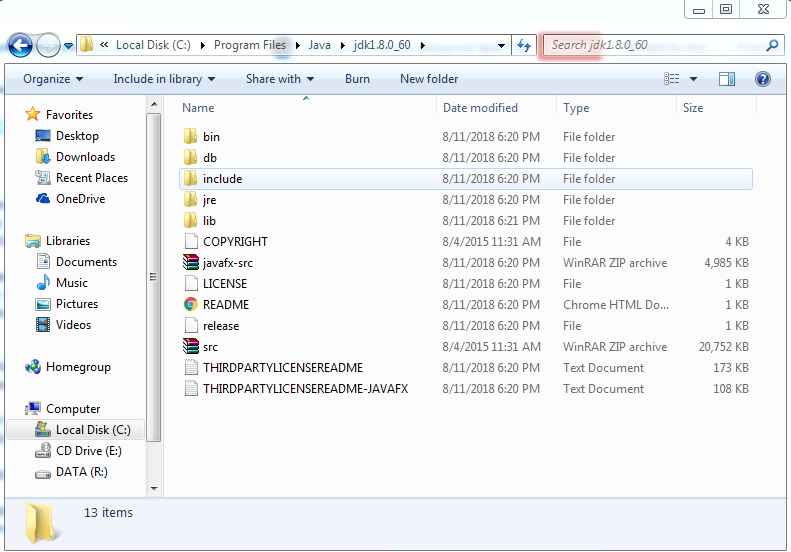Click the forward navigation arrow button
The image size is (791, 552).
click(48, 46)
